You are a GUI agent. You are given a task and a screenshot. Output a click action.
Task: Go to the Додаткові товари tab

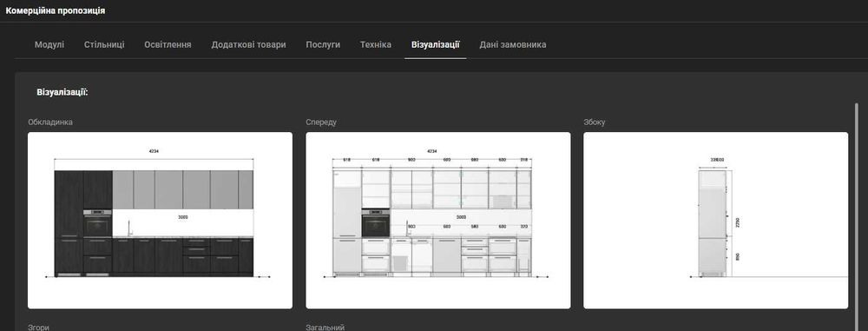tap(248, 44)
